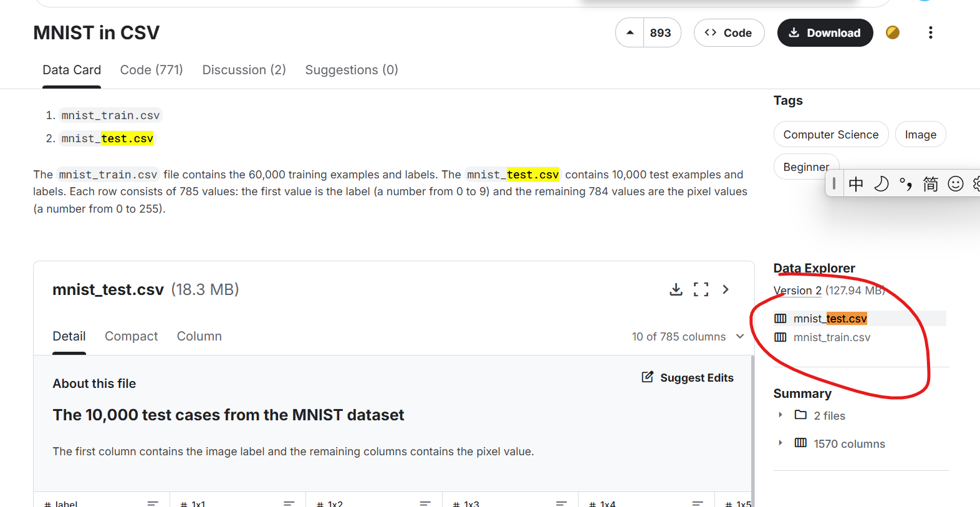This screenshot has width=980, height=507.
Task: Open the three-dot more options menu
Action: (930, 32)
